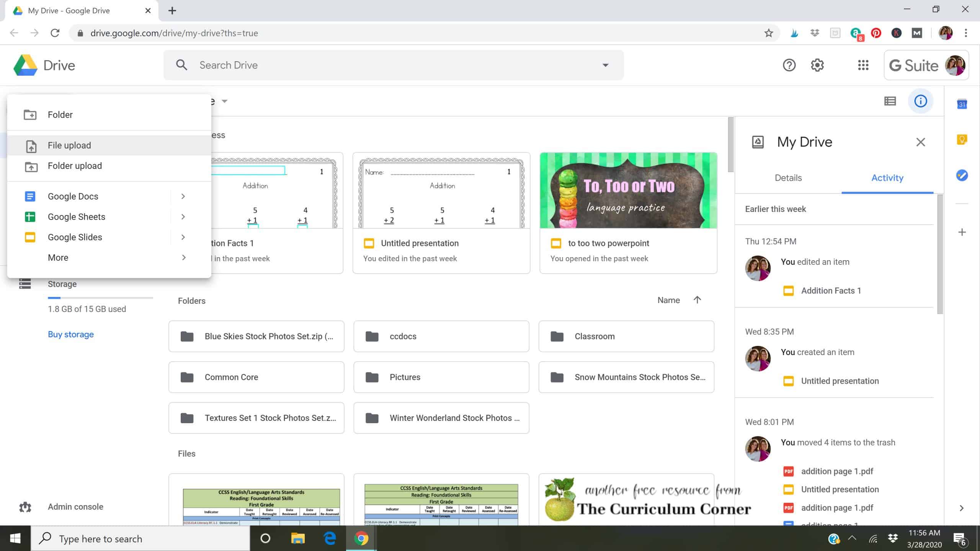Hide the details info panel
The height and width of the screenshot is (551, 980).
(920, 101)
